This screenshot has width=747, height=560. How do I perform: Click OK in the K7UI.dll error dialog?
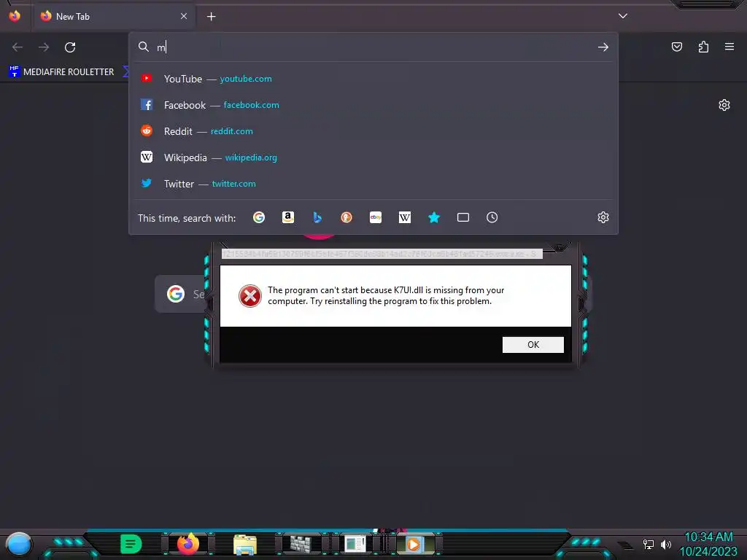click(x=533, y=345)
